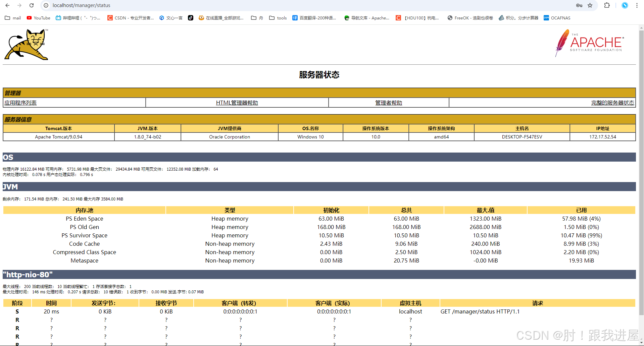Viewport: 644px width, 346px height.
Task: Click the profile avatar icon
Action: [x=624, y=5]
